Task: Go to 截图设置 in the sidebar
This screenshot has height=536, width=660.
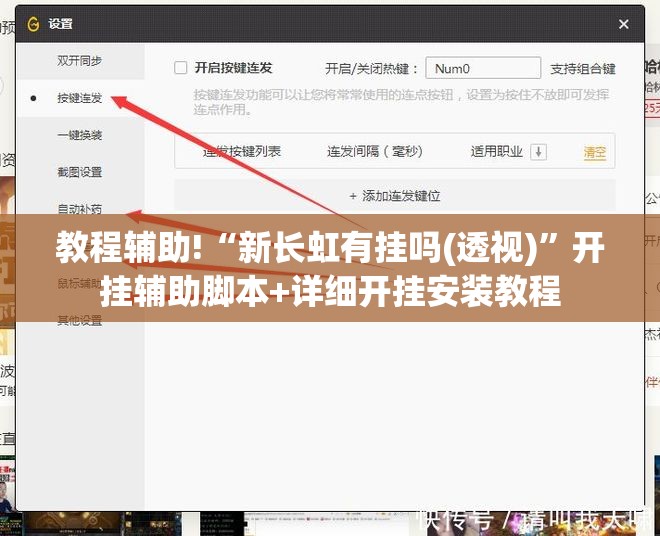Action: pos(80,172)
